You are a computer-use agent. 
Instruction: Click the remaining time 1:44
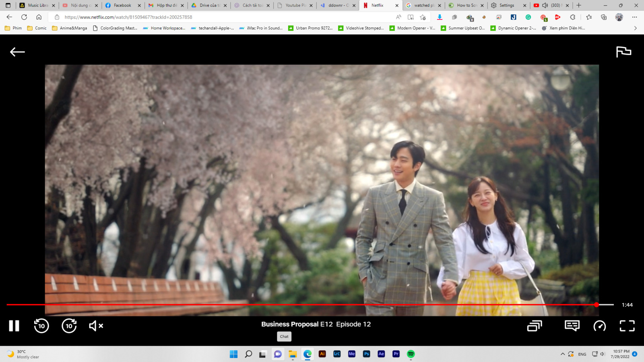(x=627, y=305)
